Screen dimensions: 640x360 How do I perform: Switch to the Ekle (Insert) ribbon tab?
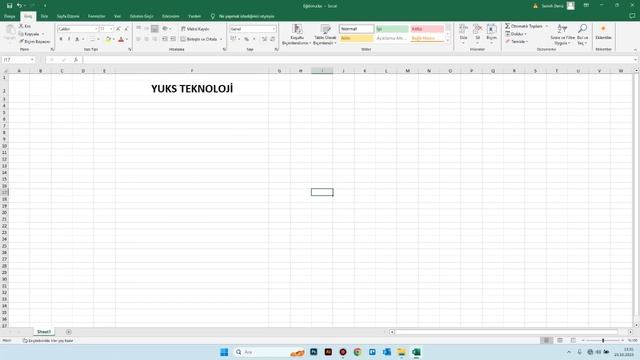coord(44,16)
